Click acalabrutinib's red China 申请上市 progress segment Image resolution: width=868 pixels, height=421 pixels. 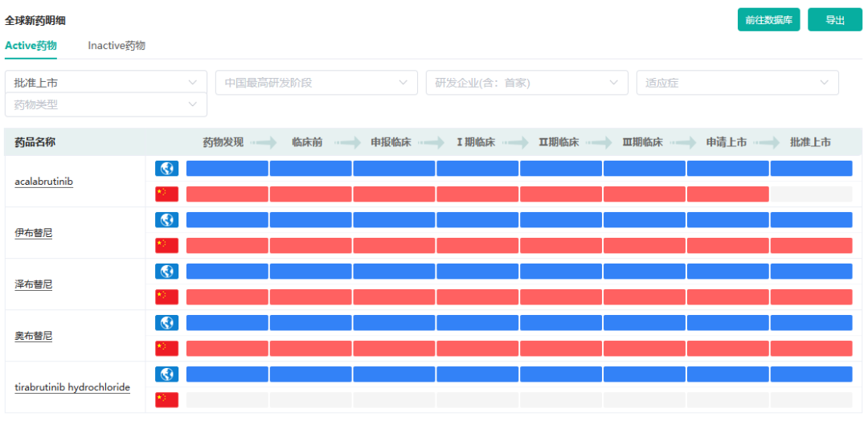[x=727, y=194]
